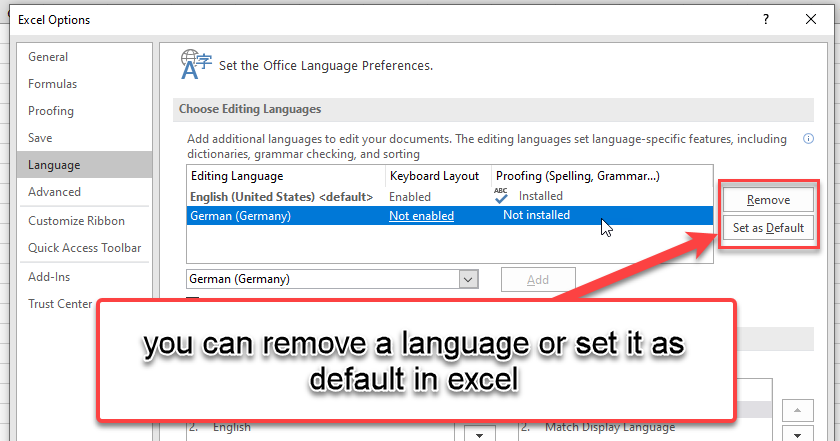Viewport: 840px width, 441px height.
Task: Open Customize Ribbon settings
Action: coord(84,221)
